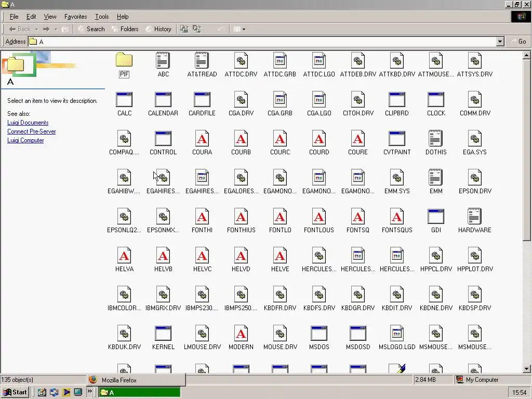Click the Show Desktop quick launch icon
The image size is (532, 399).
pos(42,393)
